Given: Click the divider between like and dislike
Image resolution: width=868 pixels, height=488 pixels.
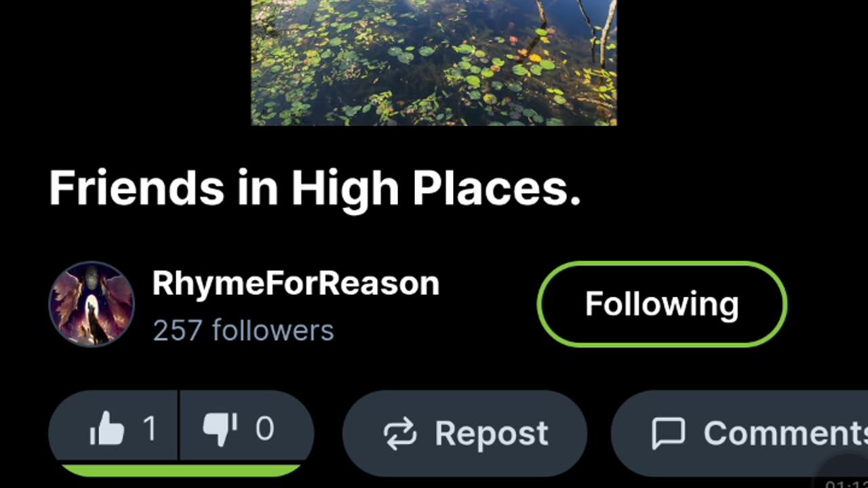Looking at the screenshot, I should tap(178, 426).
